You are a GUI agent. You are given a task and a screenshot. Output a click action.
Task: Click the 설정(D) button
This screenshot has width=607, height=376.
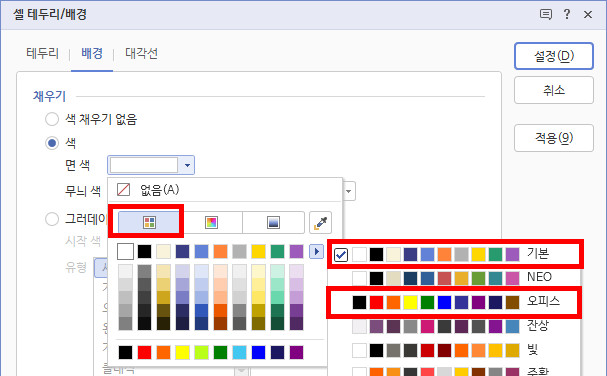[554, 56]
